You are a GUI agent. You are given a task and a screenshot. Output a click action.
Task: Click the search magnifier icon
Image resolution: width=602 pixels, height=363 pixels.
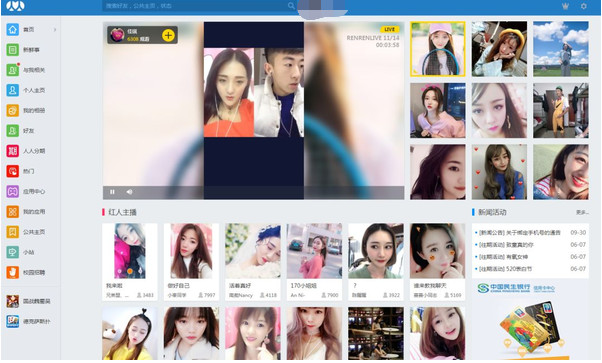pyautogui.click(x=291, y=6)
